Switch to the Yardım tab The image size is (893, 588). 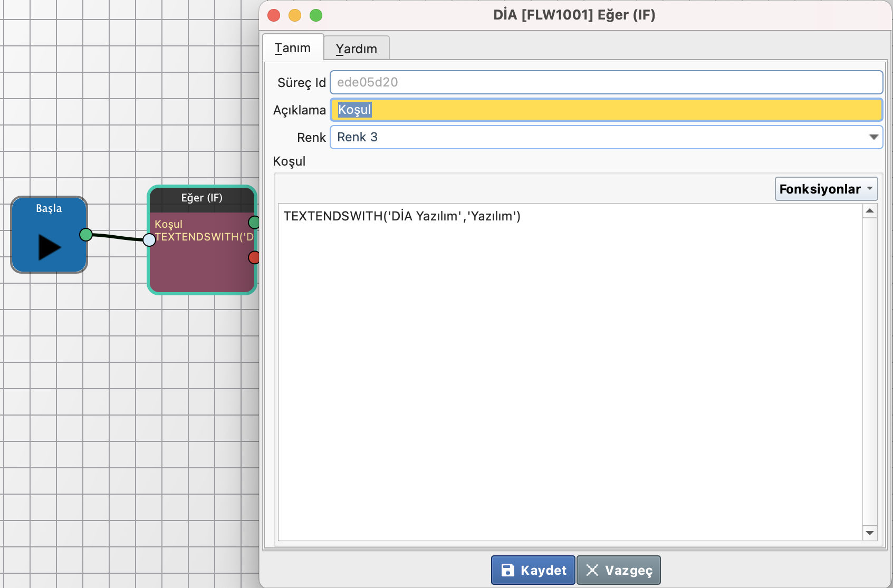(357, 49)
